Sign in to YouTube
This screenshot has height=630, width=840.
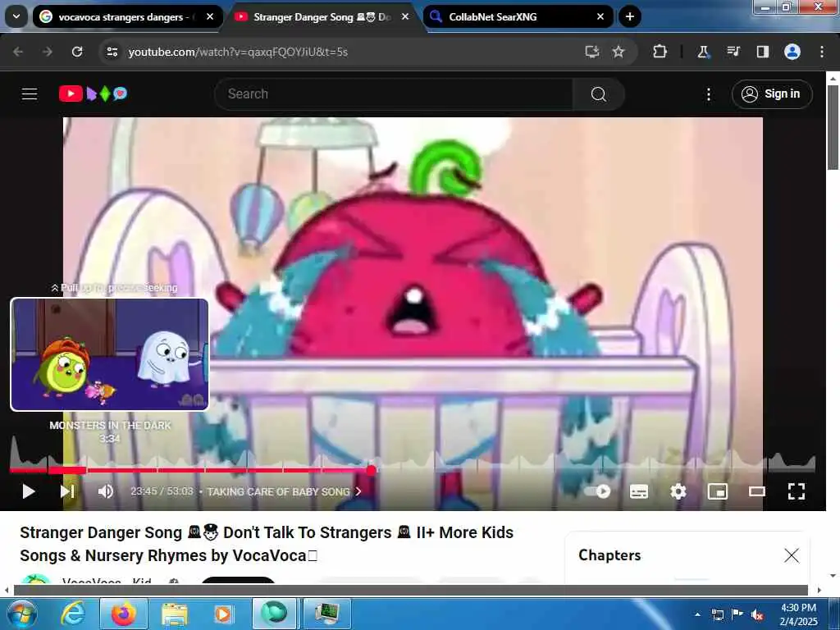(771, 94)
